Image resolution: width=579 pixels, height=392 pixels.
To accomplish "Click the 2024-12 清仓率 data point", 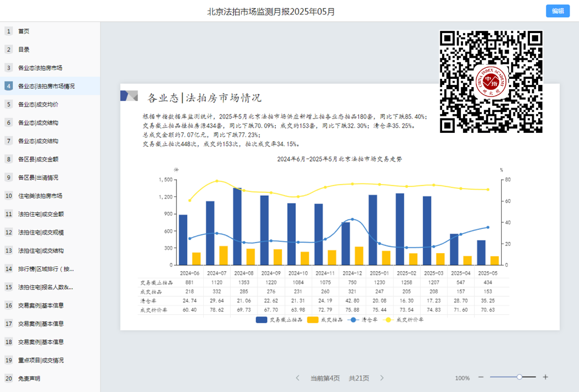I will [x=352, y=219].
